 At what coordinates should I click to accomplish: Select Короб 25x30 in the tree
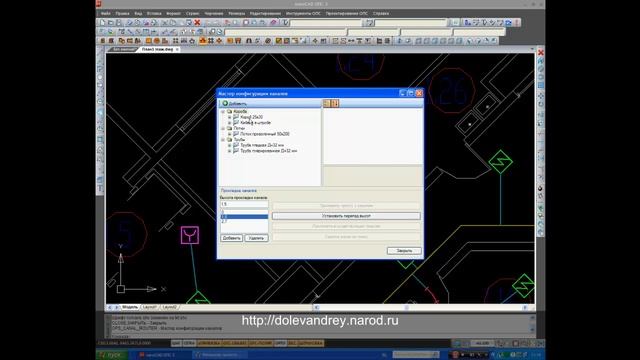click(x=251, y=117)
